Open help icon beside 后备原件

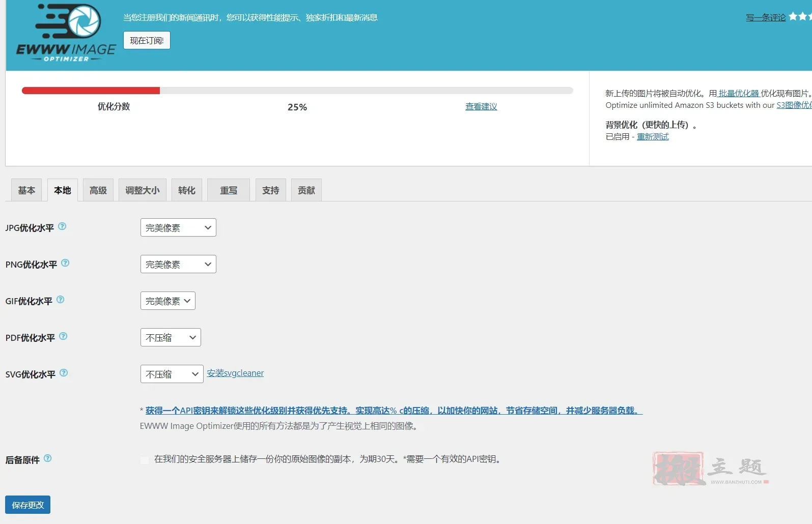tap(48, 458)
